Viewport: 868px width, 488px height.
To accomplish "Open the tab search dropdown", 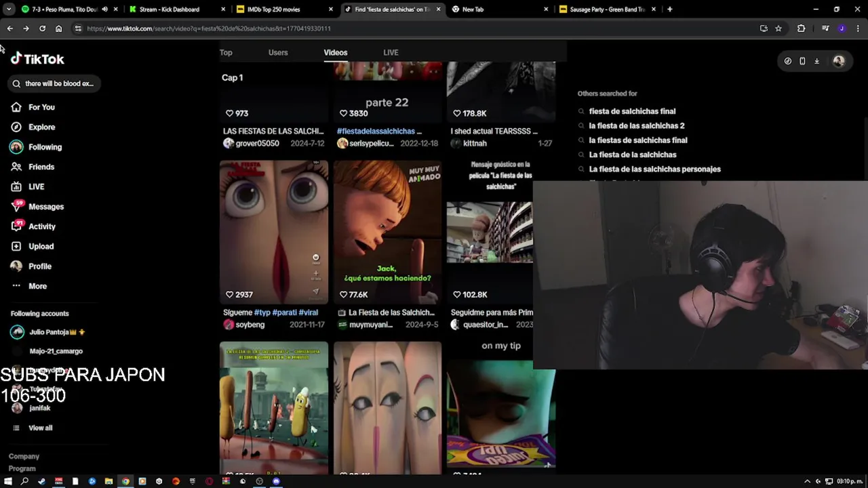I will pos(8,9).
